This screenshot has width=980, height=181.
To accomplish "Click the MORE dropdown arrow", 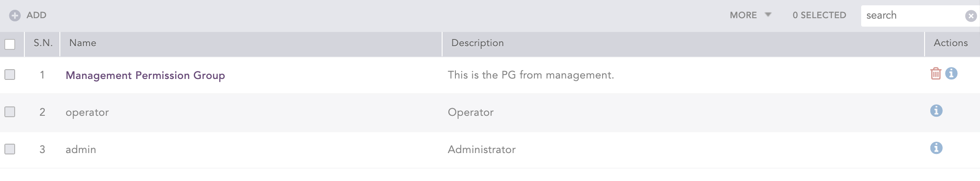I will tap(768, 15).
